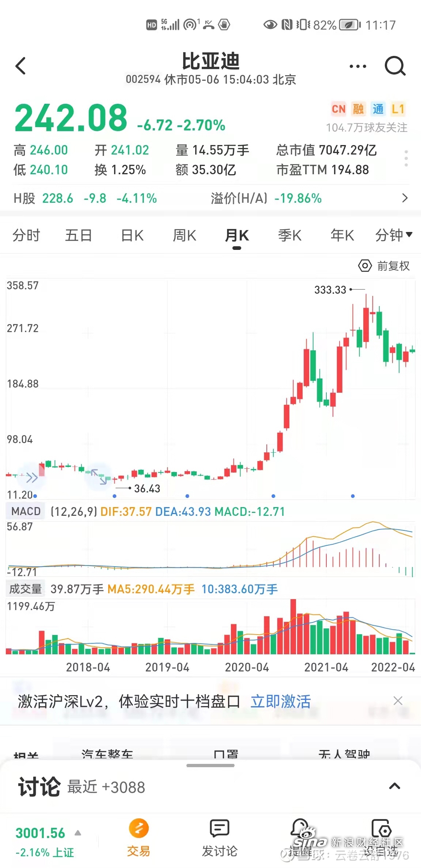421x868 pixels.
Task: Switch to 周K chart tab
Action: [185, 235]
